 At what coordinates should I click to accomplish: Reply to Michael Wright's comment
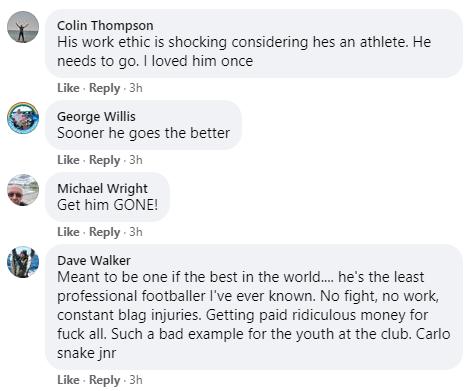pyautogui.click(x=104, y=232)
